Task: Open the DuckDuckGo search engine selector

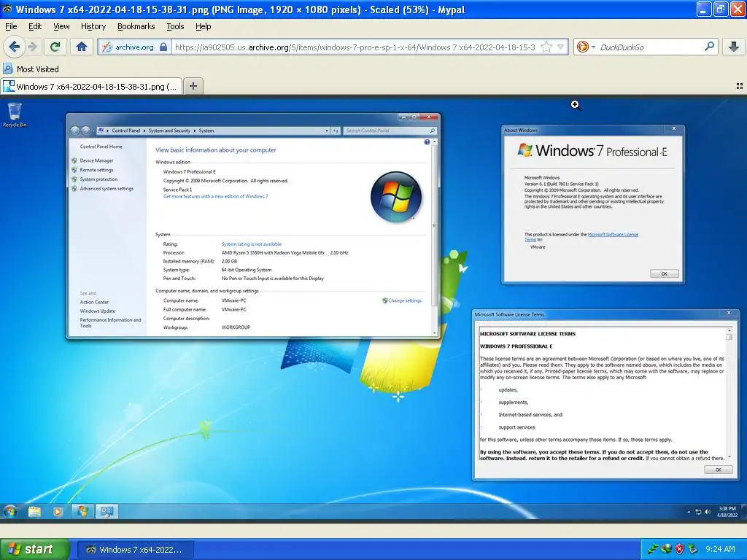Action: click(x=586, y=47)
